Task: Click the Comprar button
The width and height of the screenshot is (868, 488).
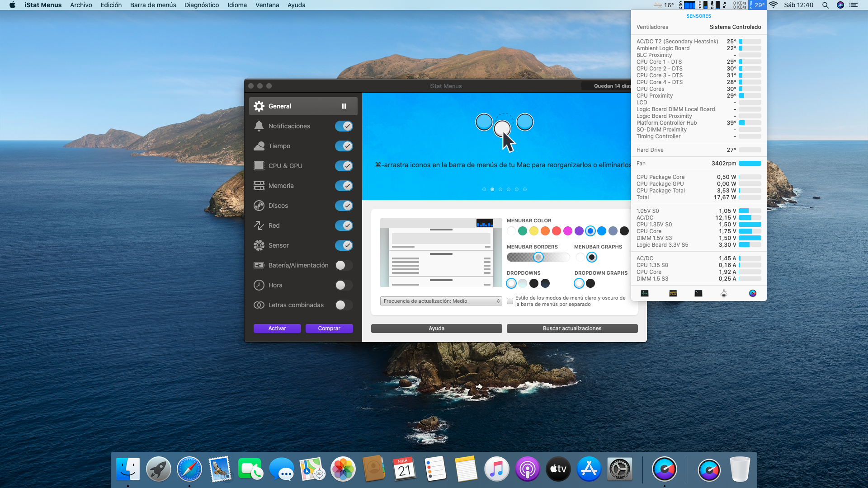Action: coord(329,328)
